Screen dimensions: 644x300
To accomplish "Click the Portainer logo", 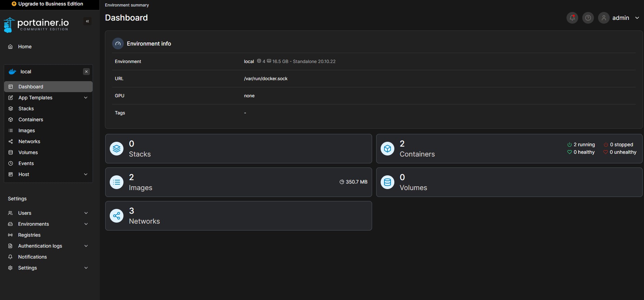I will (36, 25).
